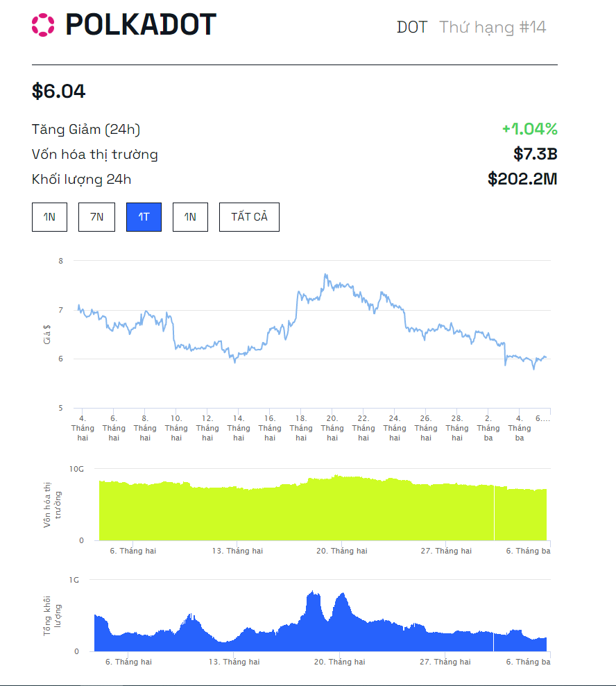Click the 'Vốn hóa thị trường' stats row label
This screenshot has width=616, height=686.
(x=94, y=155)
